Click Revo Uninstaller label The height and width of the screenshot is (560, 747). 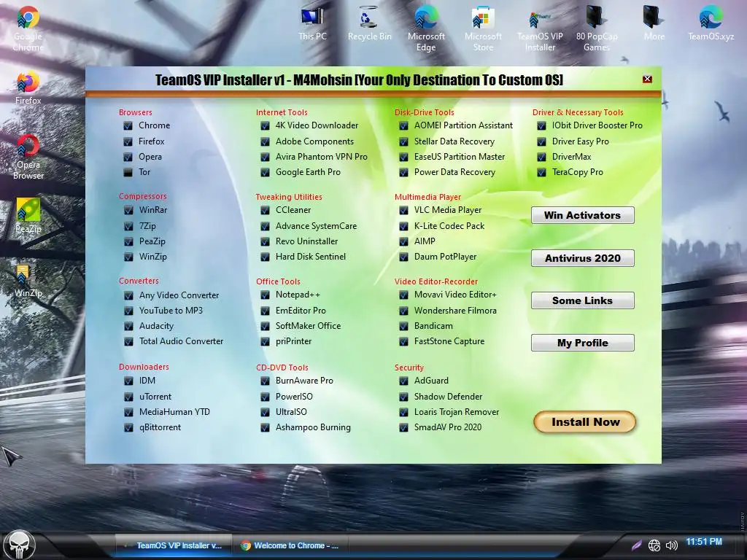click(306, 241)
